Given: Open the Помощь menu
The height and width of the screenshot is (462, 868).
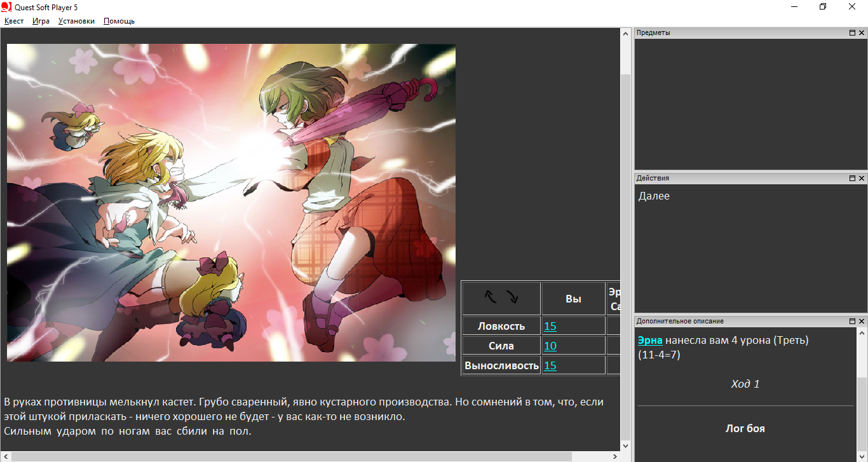Looking at the screenshot, I should [119, 21].
